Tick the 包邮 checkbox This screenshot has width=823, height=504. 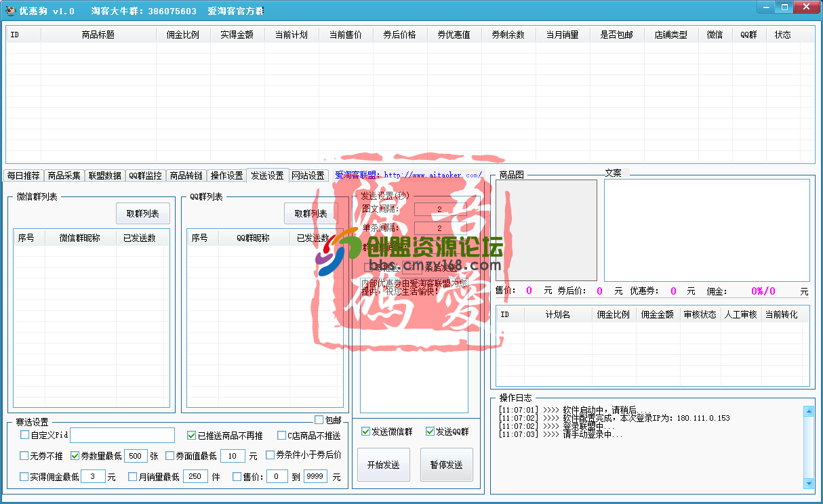click(x=319, y=420)
